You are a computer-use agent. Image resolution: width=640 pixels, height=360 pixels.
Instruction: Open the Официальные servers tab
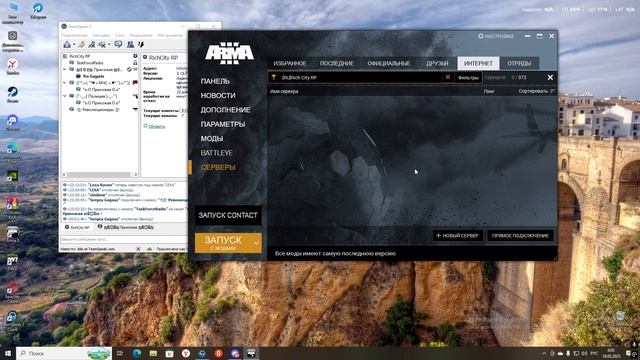(388, 63)
